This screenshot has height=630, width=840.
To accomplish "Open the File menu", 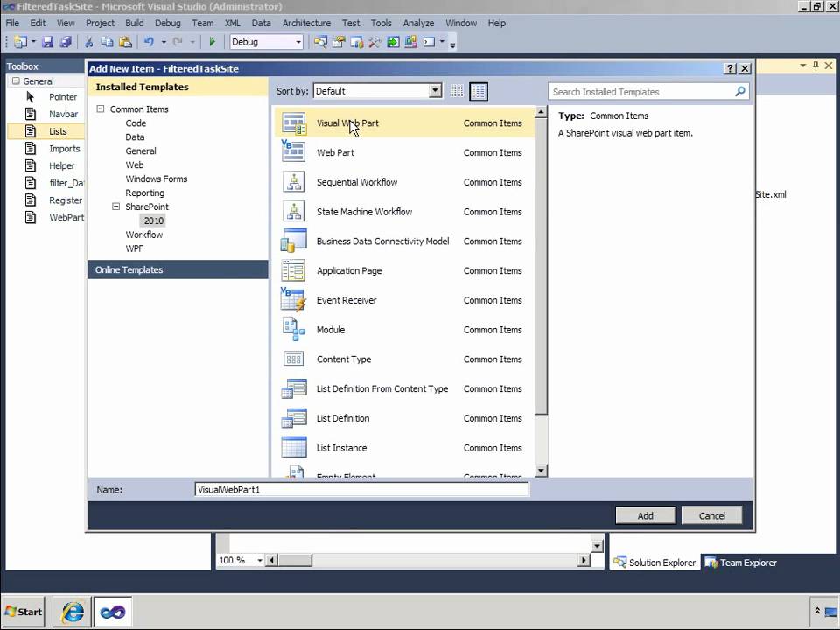I will pos(12,23).
